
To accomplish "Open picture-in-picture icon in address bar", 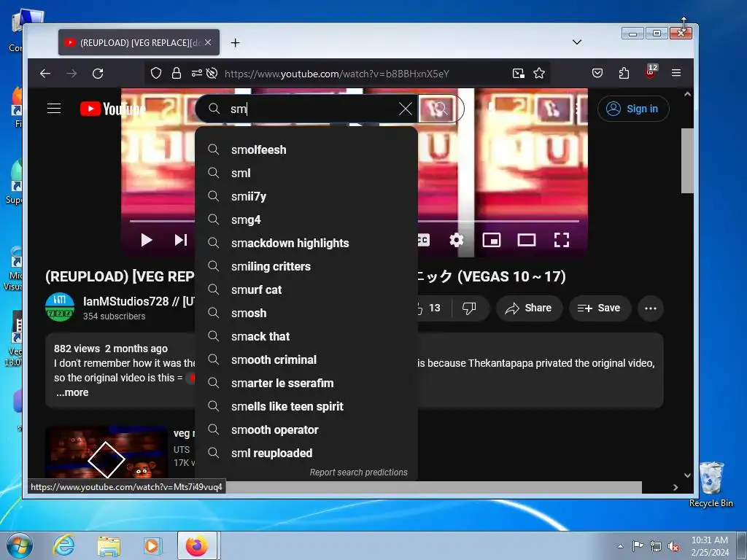I will 519,74.
